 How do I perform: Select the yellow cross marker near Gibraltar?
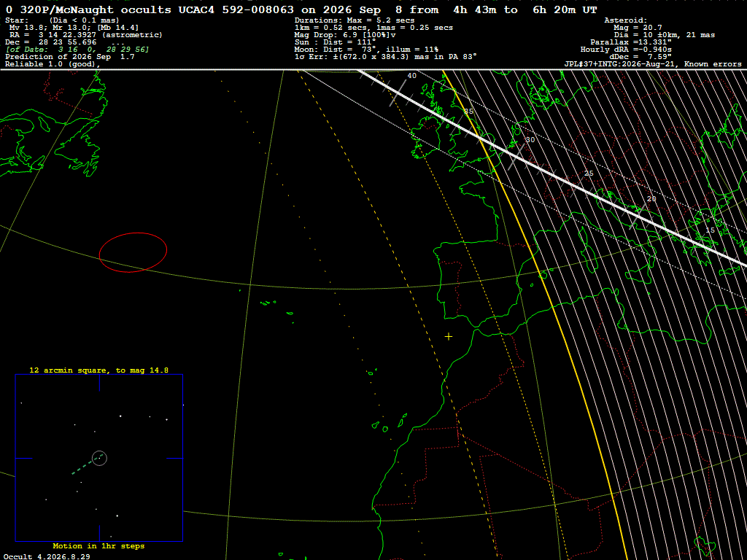[x=449, y=337]
